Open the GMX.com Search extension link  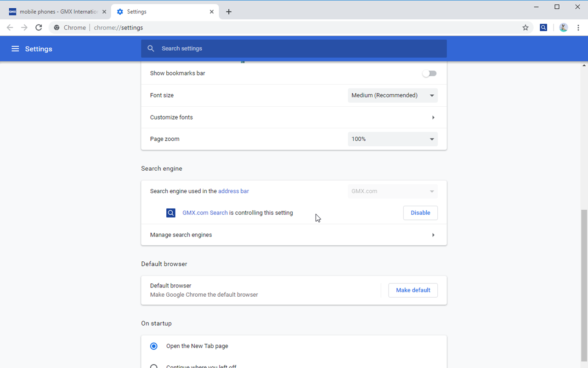click(205, 213)
